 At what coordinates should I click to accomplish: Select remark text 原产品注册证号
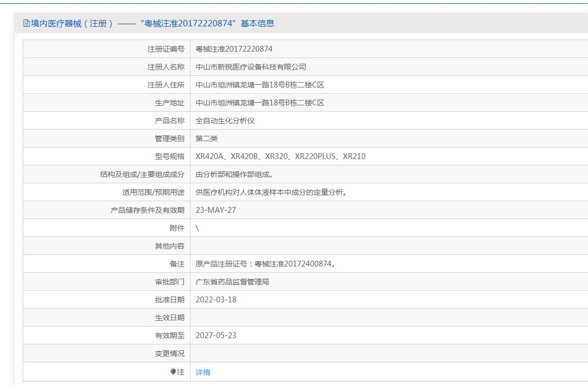coord(265,264)
